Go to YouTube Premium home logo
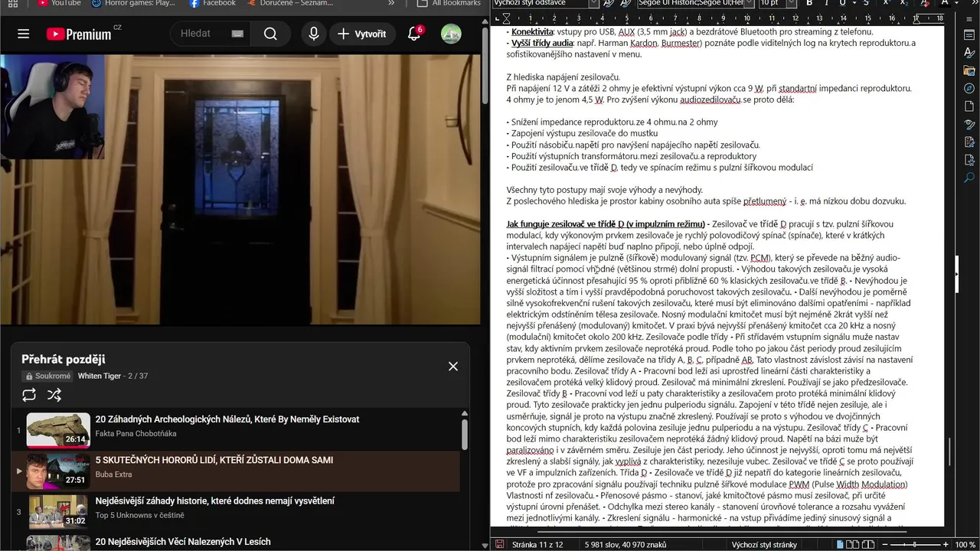980x551 pixels. (x=79, y=34)
